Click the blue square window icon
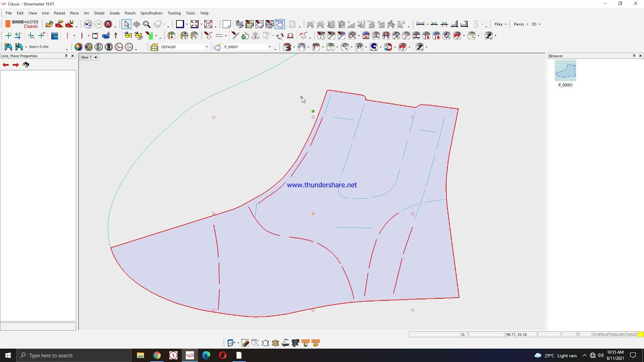Viewport: 644px width, 362px height. (180, 24)
